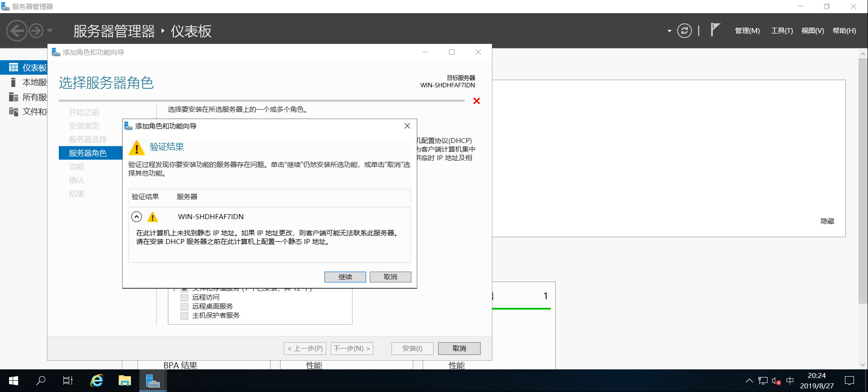Open the 管理(M) menu
868x392 pixels.
pyautogui.click(x=747, y=31)
